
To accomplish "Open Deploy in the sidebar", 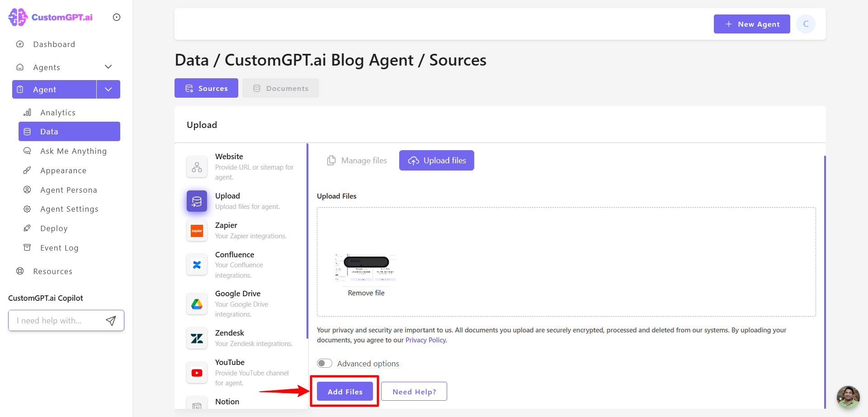I will (x=54, y=228).
